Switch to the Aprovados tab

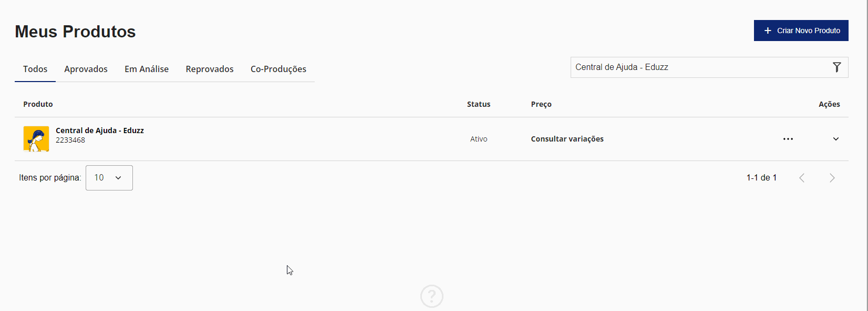point(86,69)
